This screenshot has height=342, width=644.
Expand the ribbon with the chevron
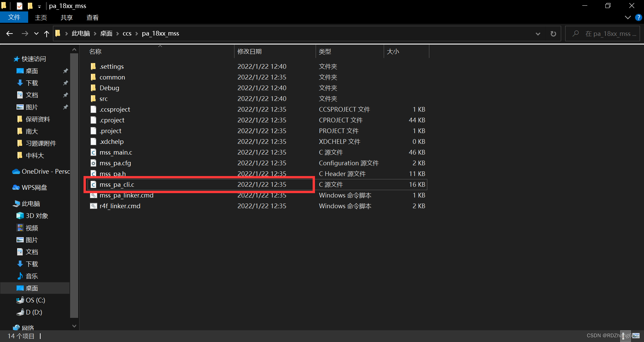628,17
